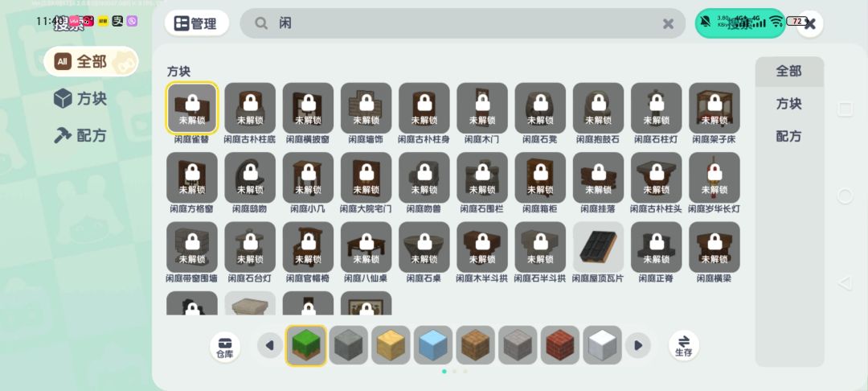Viewport: 868px width, 391px height.
Task: Select the 闲庭雀替 locked block
Action: (x=192, y=109)
